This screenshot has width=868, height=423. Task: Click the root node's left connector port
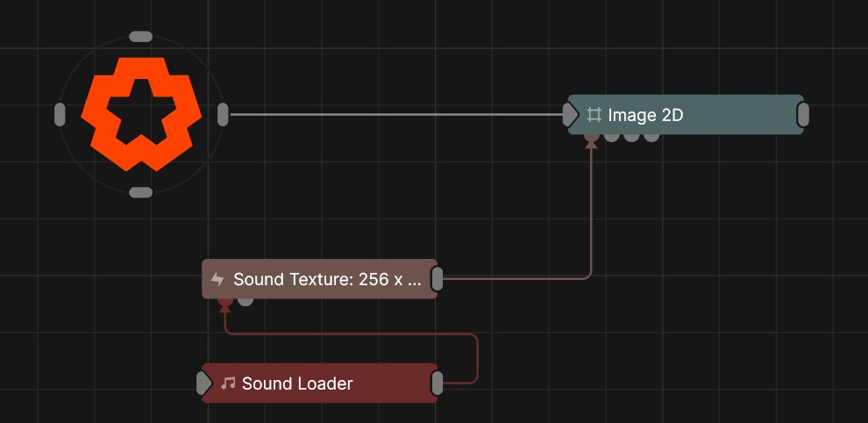pyautogui.click(x=60, y=114)
